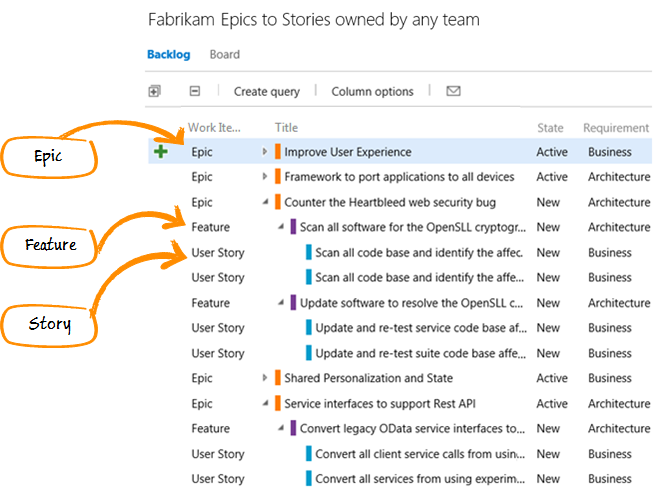
Task: Click the Title column header
Action: pos(286,128)
